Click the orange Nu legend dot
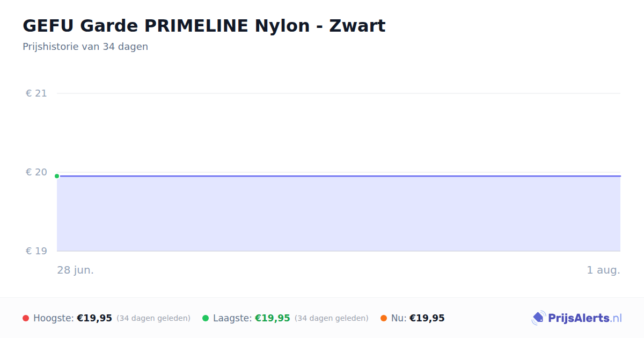The image size is (644, 338). [384, 318]
